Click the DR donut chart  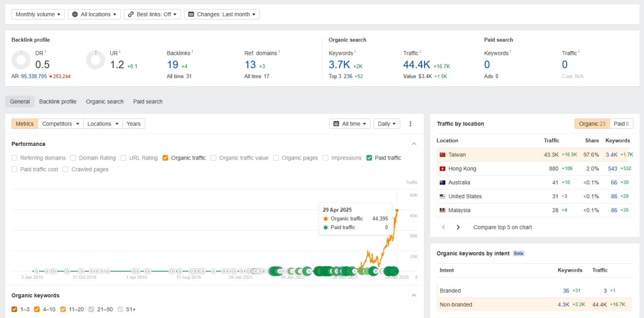click(x=21, y=60)
